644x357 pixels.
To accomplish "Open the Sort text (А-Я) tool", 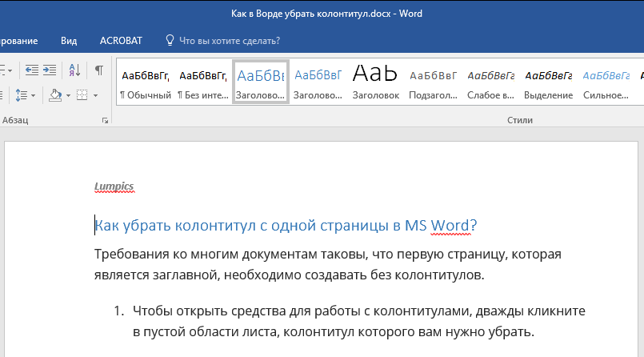I will click(x=74, y=70).
